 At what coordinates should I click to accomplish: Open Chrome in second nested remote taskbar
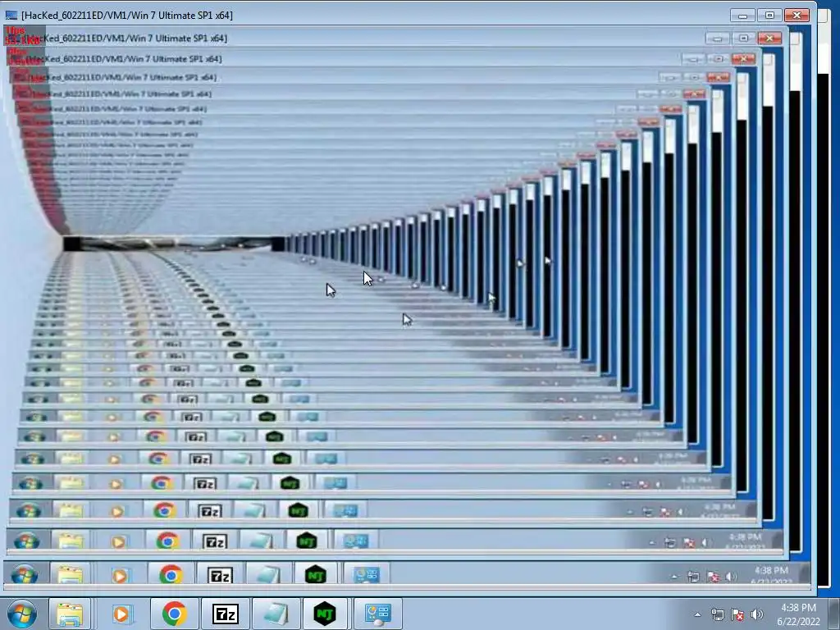click(x=167, y=541)
